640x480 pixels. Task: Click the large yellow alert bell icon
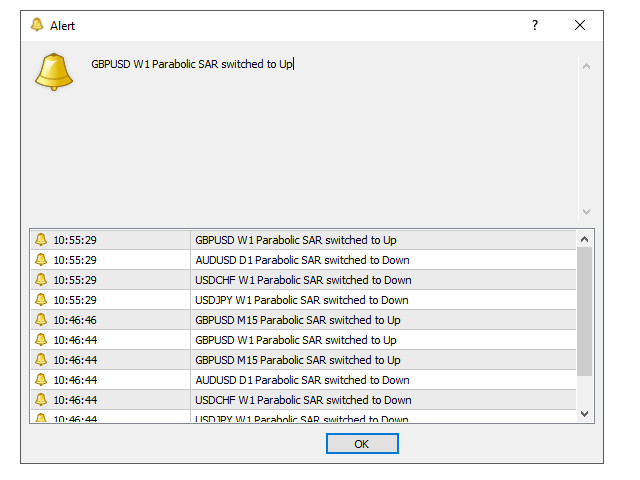[54, 71]
